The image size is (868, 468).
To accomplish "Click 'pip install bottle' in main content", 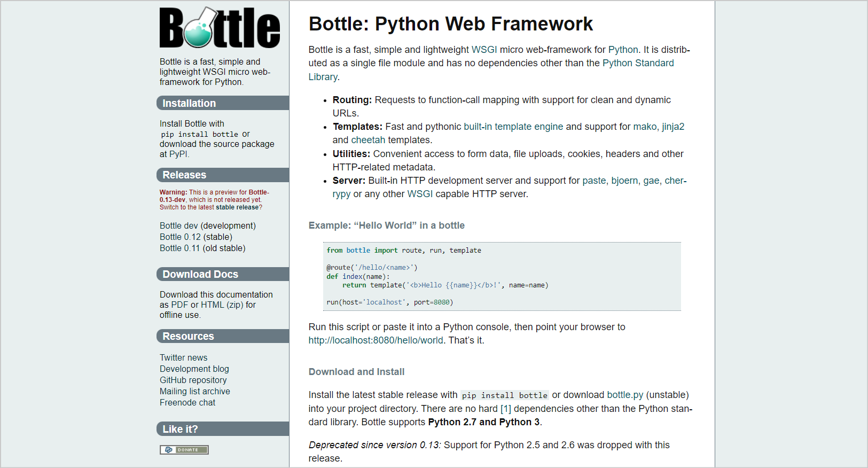I will coord(505,395).
